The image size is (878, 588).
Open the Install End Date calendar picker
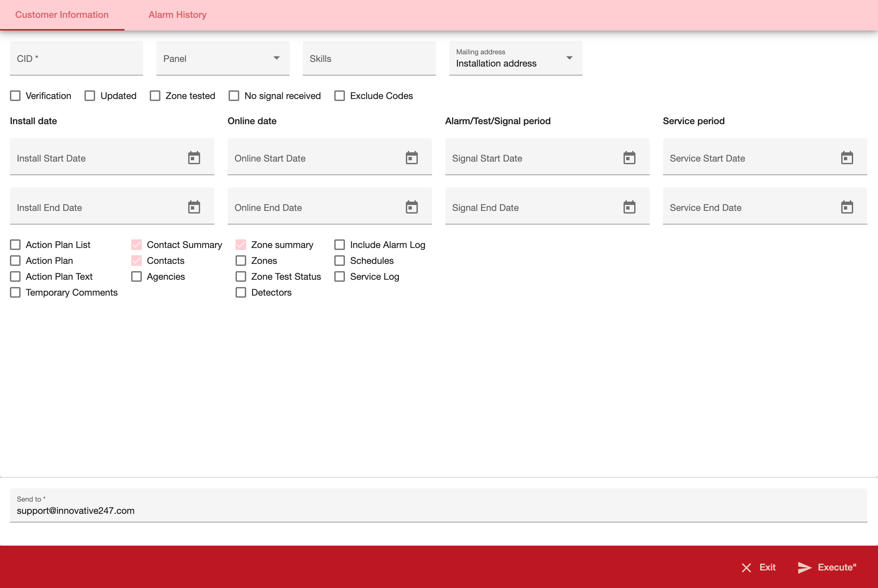(194, 207)
